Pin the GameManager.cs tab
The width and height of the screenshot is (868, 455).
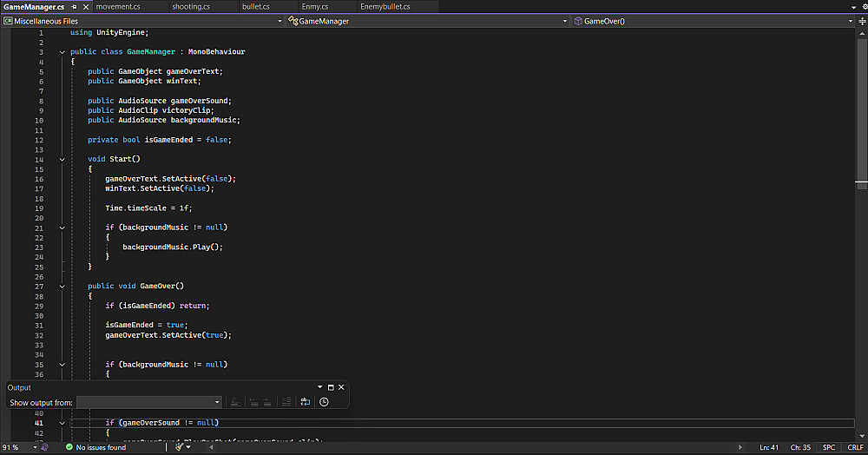click(x=74, y=7)
